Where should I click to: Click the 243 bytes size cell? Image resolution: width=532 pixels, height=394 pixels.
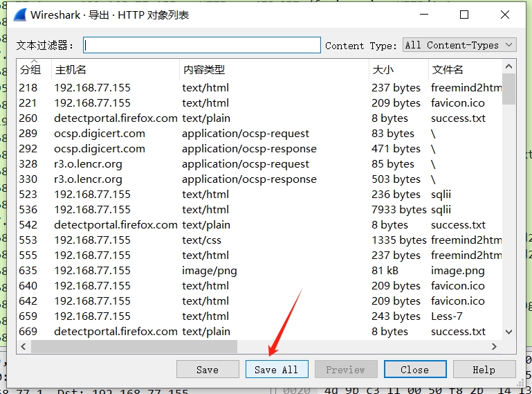[x=396, y=316]
